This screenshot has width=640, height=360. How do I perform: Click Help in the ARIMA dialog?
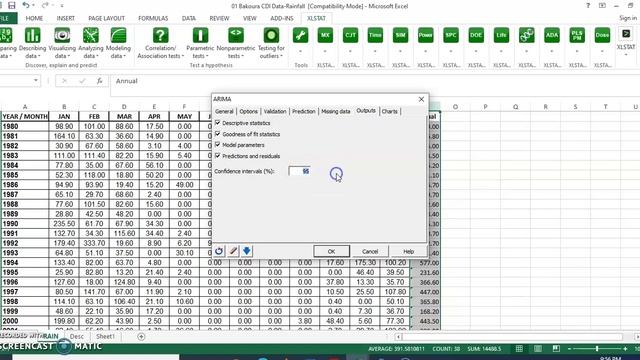[x=408, y=251]
